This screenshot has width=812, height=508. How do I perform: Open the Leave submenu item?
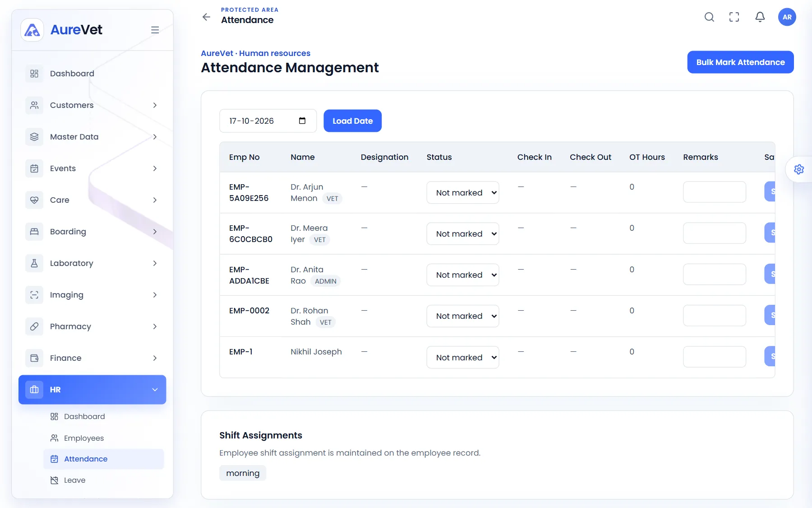tap(104, 480)
